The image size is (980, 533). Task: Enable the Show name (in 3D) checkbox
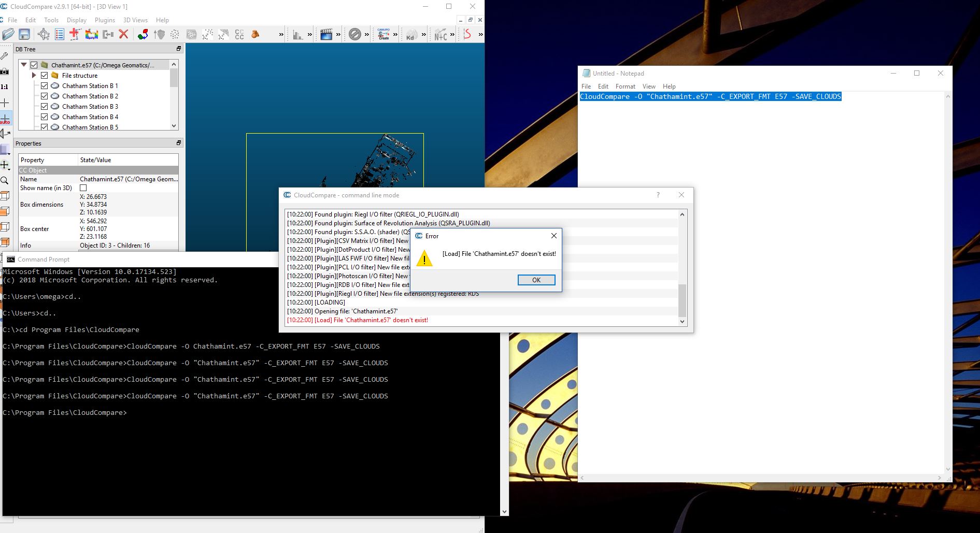coord(83,188)
